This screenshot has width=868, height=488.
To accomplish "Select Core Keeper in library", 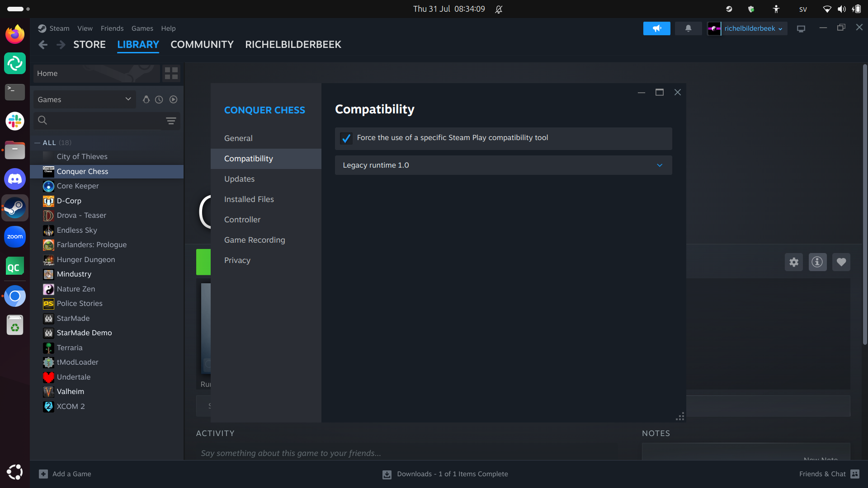I will [107, 186].
